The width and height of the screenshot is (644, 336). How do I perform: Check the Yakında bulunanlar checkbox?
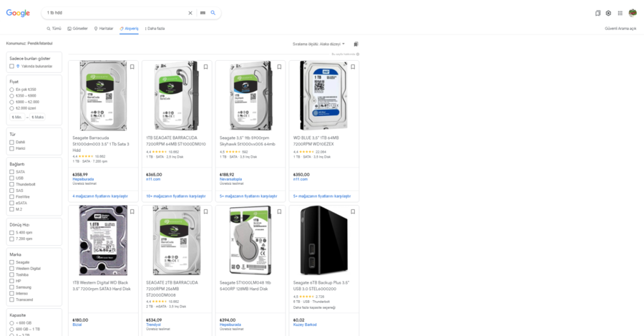pyautogui.click(x=11, y=66)
